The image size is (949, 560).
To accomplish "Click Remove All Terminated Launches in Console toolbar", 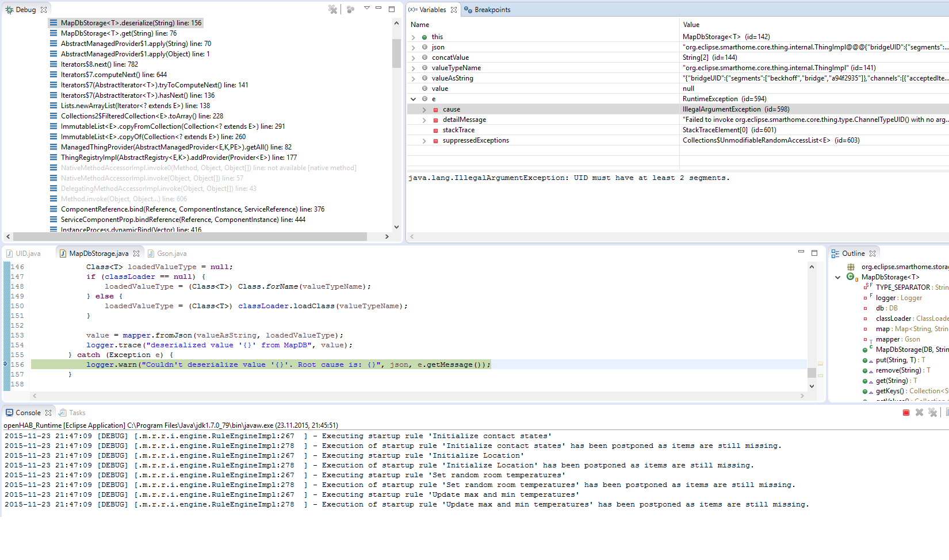I will tap(933, 413).
